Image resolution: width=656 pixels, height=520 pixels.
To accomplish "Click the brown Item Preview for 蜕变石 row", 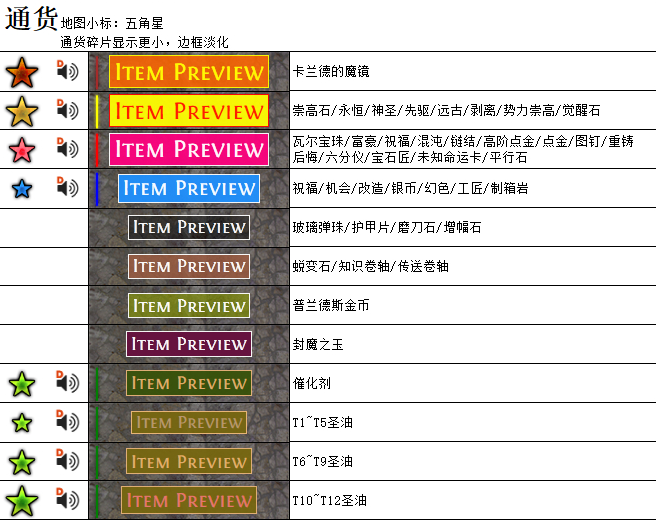I will (189, 266).
